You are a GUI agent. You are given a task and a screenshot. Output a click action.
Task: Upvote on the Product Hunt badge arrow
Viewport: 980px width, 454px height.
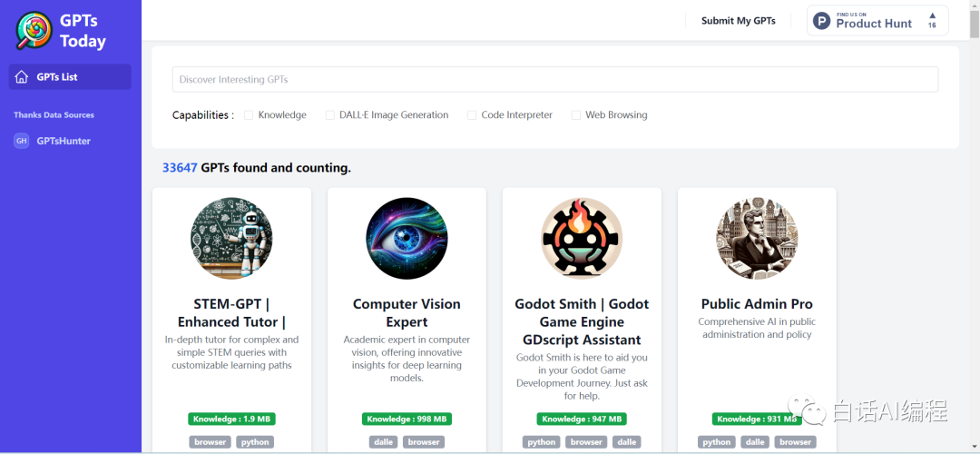(x=932, y=15)
